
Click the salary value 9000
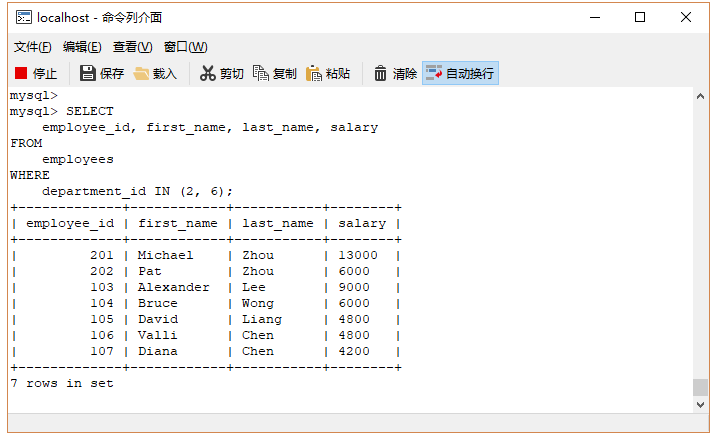354,287
